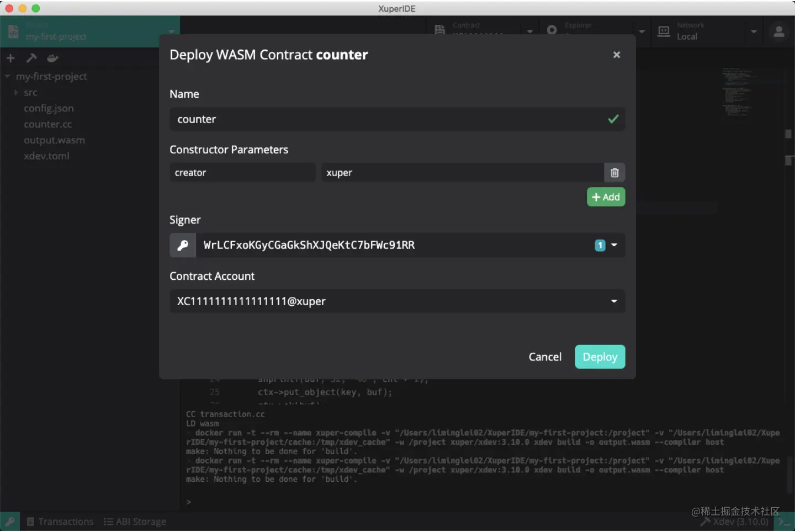Image resolution: width=795 pixels, height=532 pixels.
Task: Click the keypair icon in status bar
Action: [x=10, y=522]
